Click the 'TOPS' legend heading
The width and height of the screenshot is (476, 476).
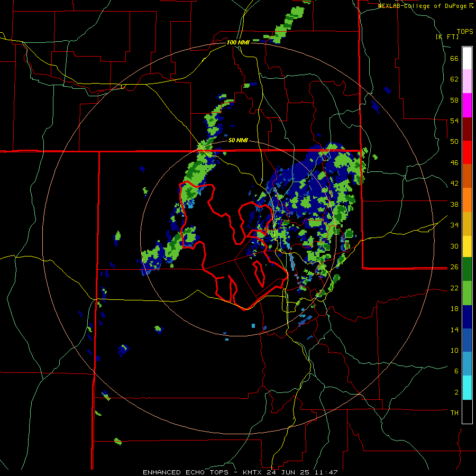tap(465, 31)
